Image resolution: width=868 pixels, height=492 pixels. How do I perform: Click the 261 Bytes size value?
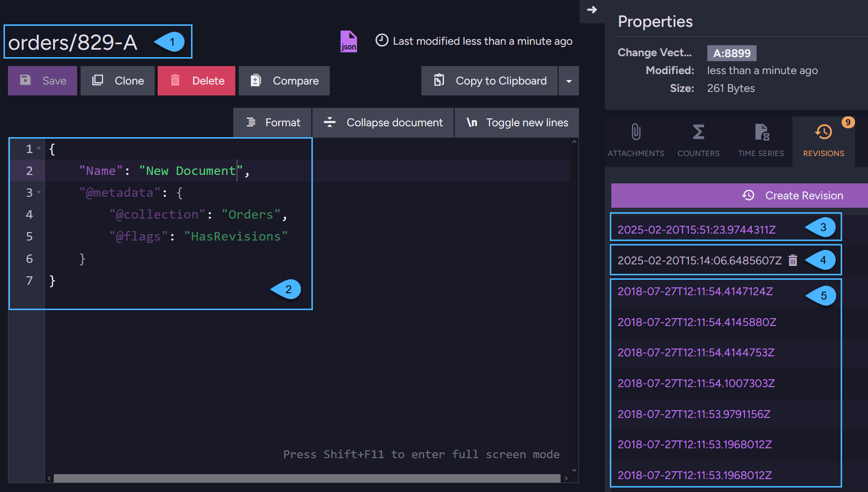tap(731, 88)
